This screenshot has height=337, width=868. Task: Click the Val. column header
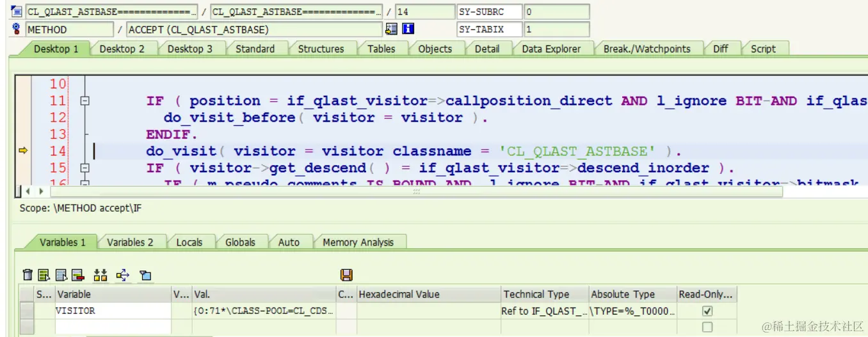click(264, 294)
